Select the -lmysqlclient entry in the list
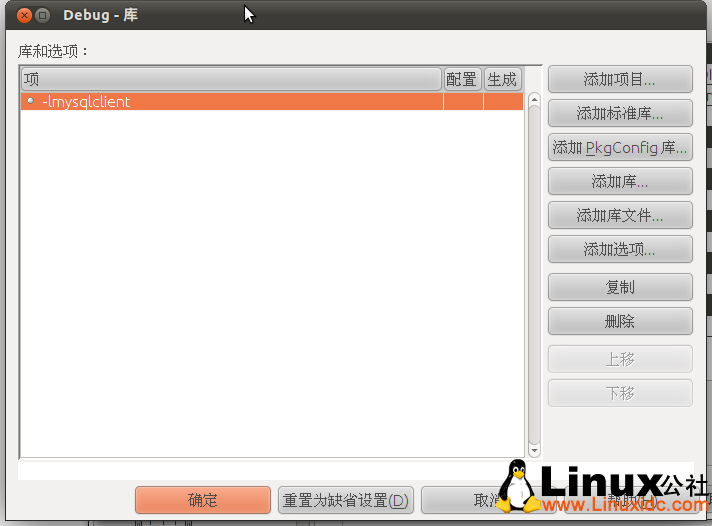 pos(86,101)
